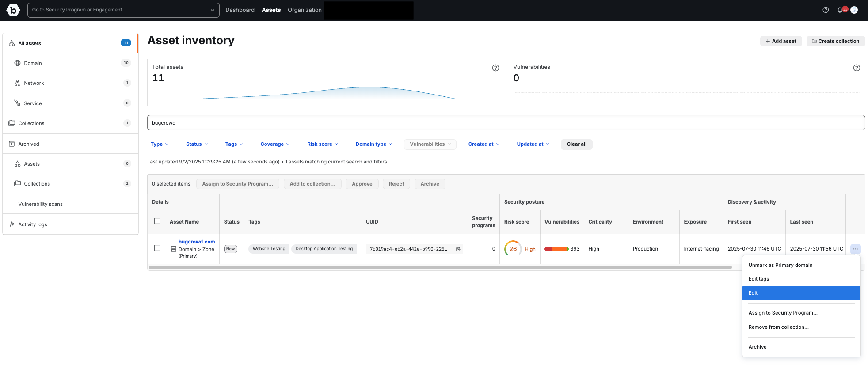
Task: Choose Edit in the context menu
Action: [x=801, y=293]
